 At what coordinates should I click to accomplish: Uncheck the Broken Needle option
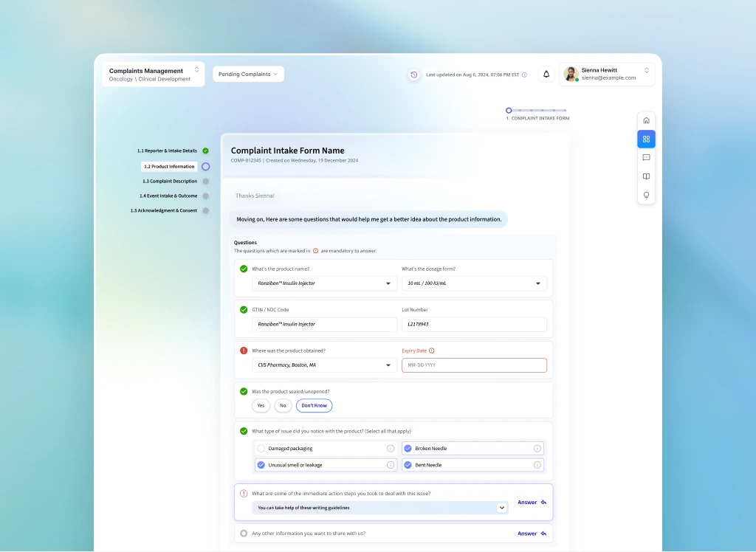point(408,449)
